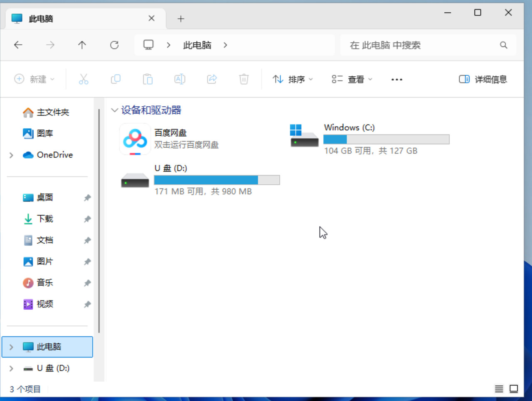Close the 此电脑 tab
Screen dimensions: 532x401
coord(151,18)
